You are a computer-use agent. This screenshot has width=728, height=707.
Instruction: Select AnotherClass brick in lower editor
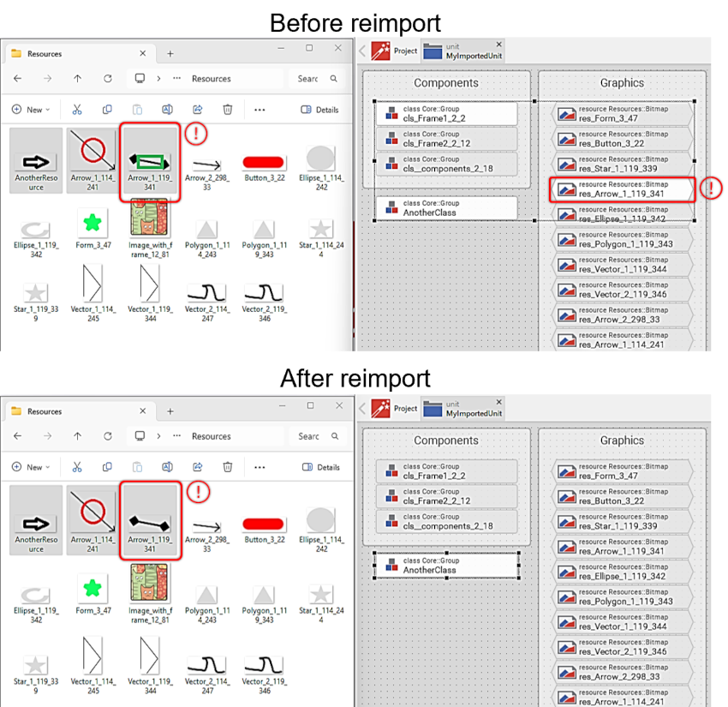(x=446, y=566)
